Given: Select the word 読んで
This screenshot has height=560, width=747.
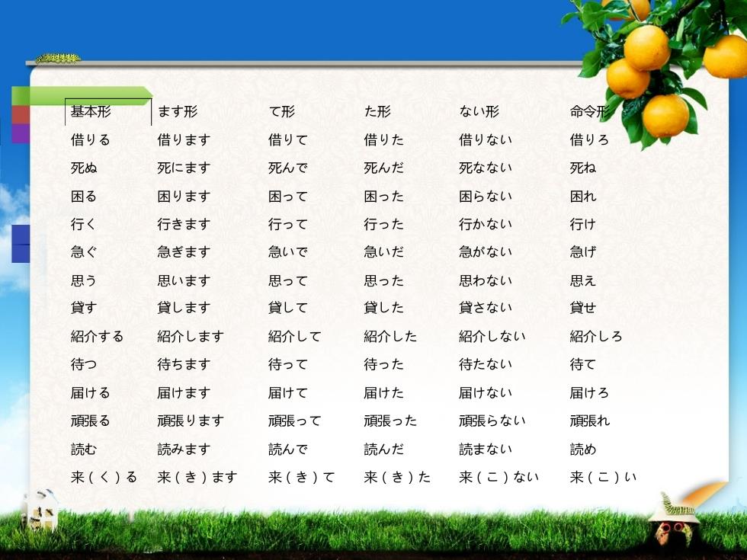Looking at the screenshot, I should click(288, 449).
